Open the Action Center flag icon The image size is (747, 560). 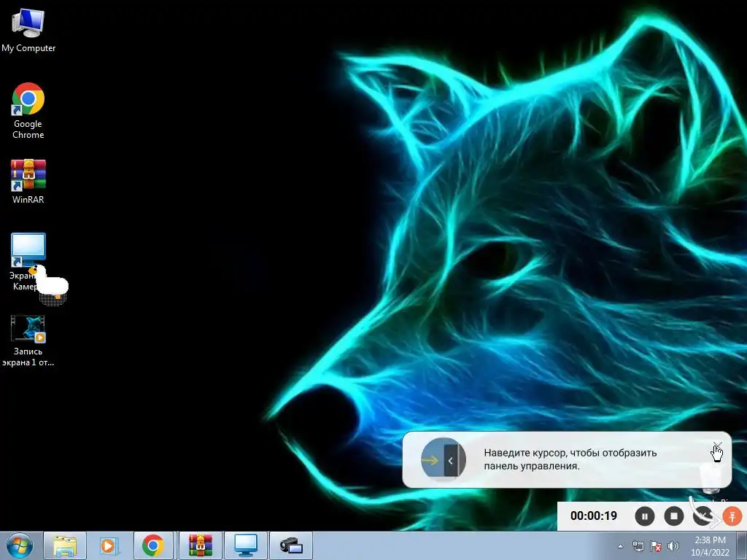tap(656, 546)
